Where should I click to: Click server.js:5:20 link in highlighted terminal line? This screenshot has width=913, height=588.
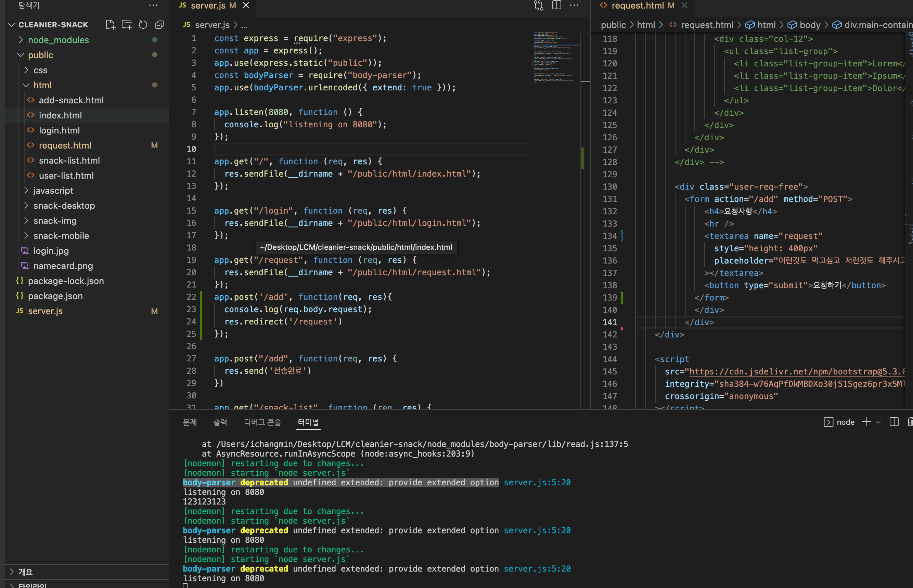coord(537,483)
